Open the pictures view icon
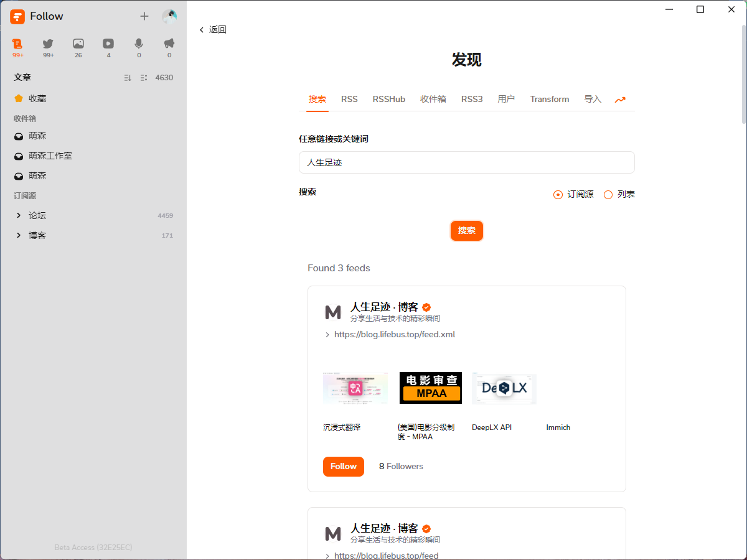Screen dimensions: 747x560 78,44
